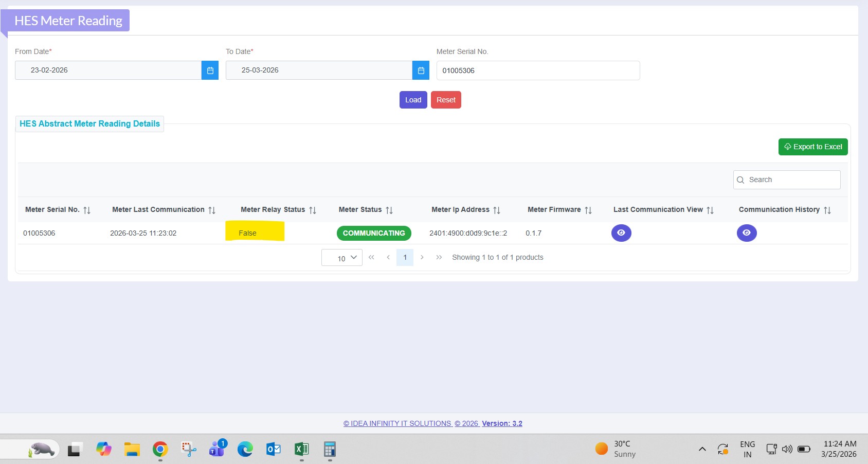Sort by Meter Ip Address column
Viewport: 868px width, 464px height.
tap(497, 210)
